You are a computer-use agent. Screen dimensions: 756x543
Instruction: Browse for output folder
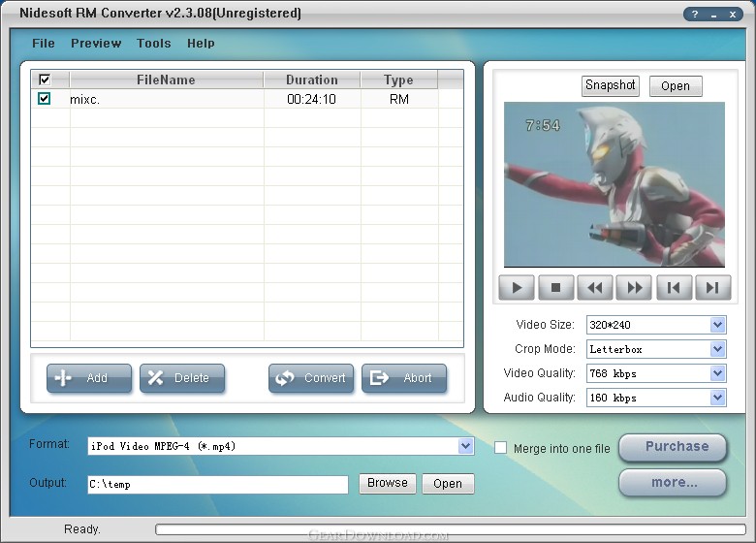point(387,483)
